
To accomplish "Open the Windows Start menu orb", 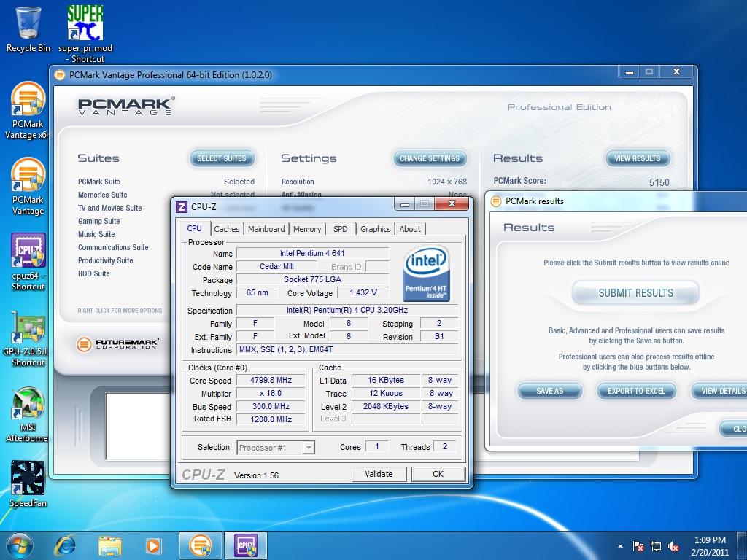I will point(19,545).
